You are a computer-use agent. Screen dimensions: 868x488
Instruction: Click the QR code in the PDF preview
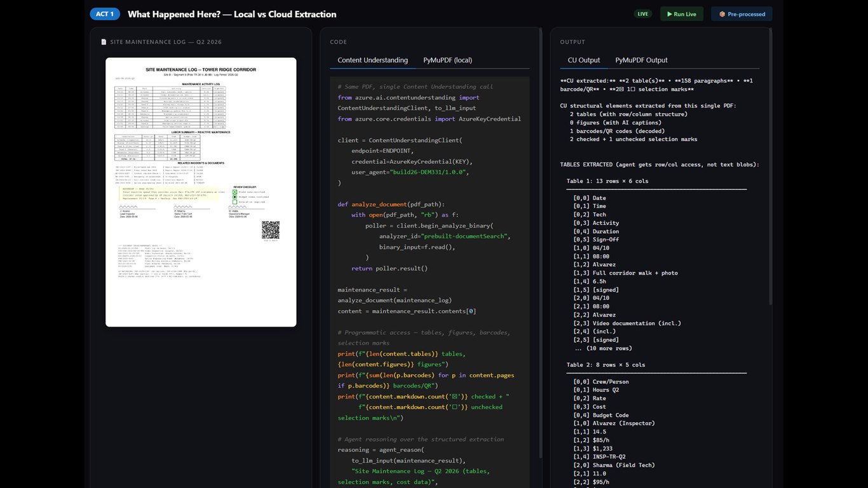click(271, 229)
